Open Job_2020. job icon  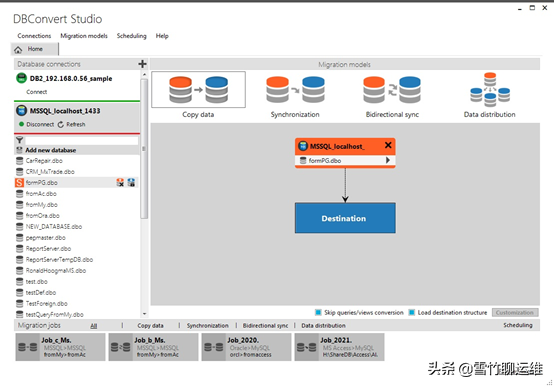(213, 347)
